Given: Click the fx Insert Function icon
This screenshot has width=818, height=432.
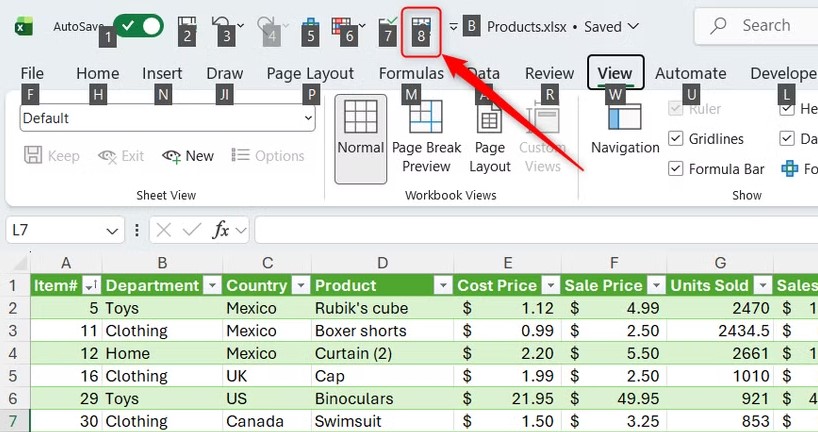Looking at the screenshot, I should click(x=221, y=230).
